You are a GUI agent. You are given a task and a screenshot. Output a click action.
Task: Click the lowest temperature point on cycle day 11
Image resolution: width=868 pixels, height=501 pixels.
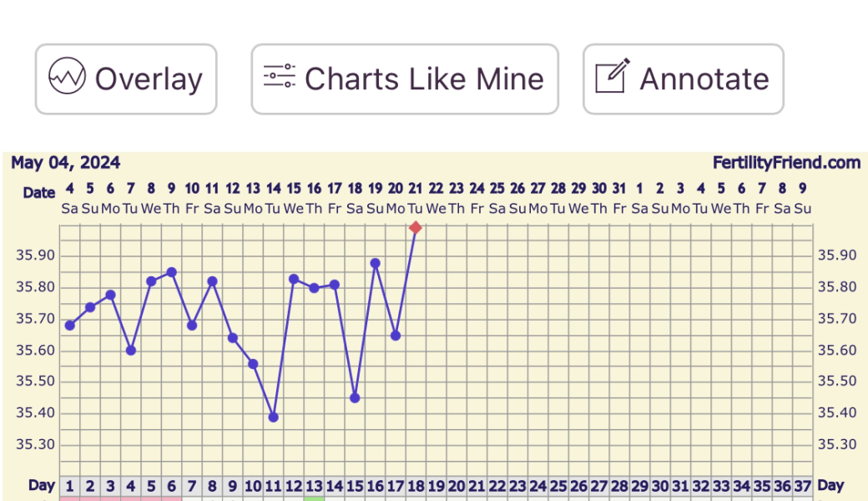coord(273,417)
